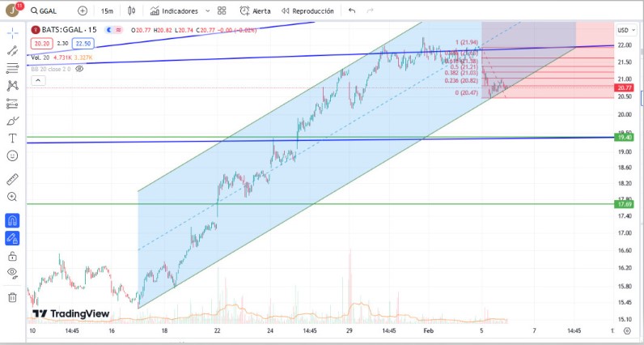Select the ruler measure tool
This screenshot has height=345, width=644.
[x=12, y=178]
